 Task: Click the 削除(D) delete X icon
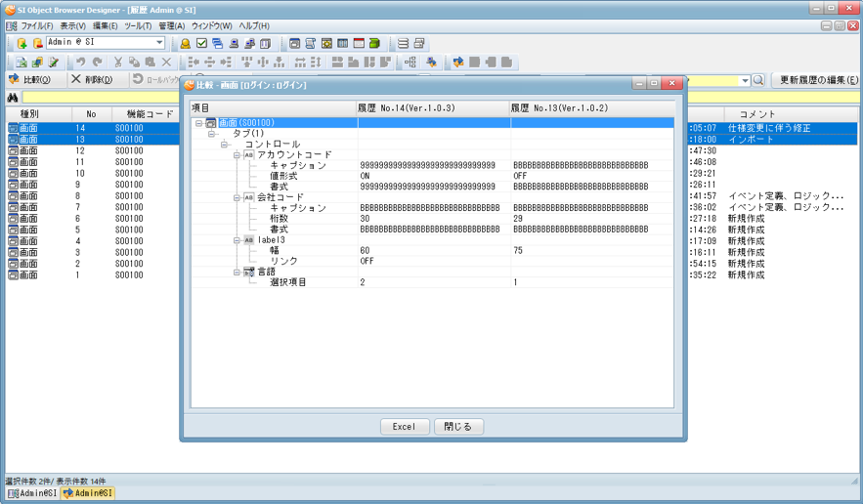point(75,80)
